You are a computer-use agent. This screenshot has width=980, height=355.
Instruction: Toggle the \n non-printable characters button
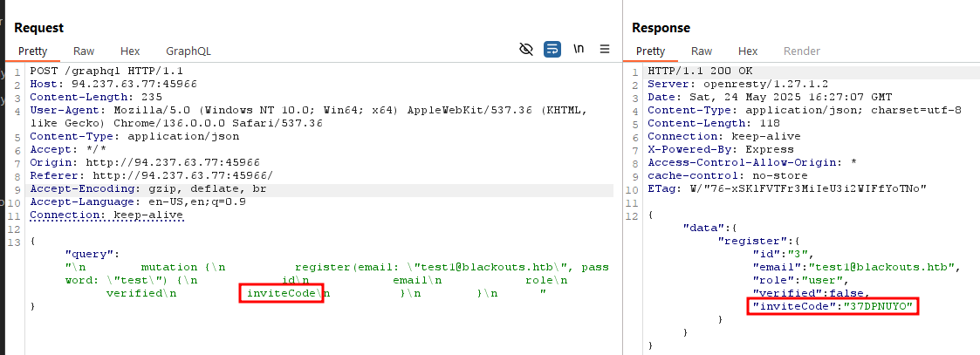click(578, 50)
